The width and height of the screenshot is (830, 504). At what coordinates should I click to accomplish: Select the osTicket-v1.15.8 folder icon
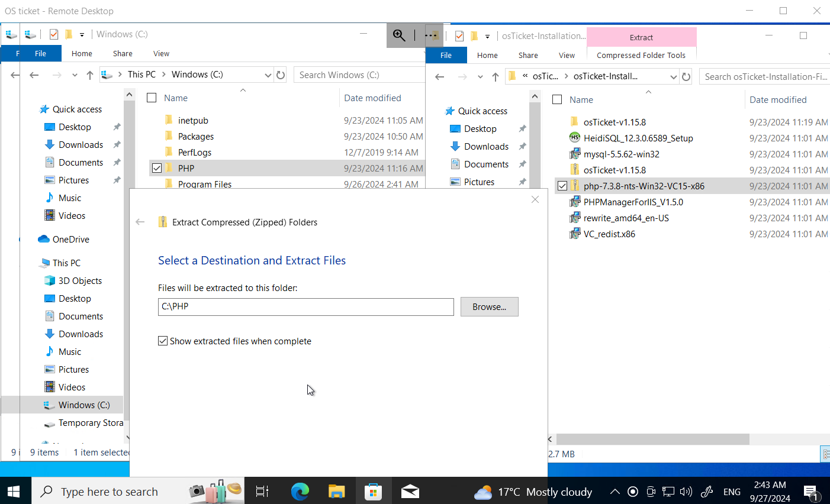pos(574,122)
